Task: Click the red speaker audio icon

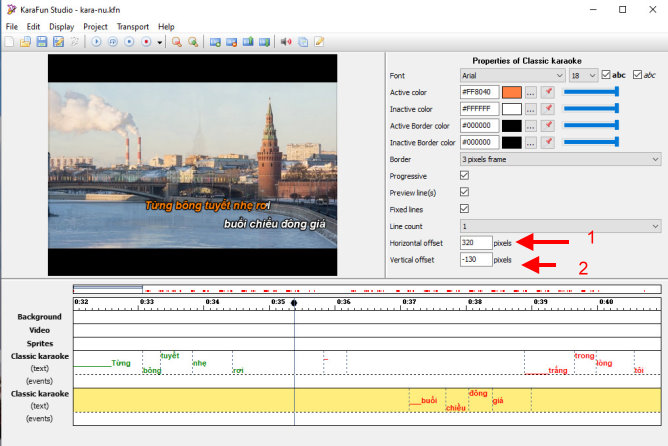Action: click(286, 42)
